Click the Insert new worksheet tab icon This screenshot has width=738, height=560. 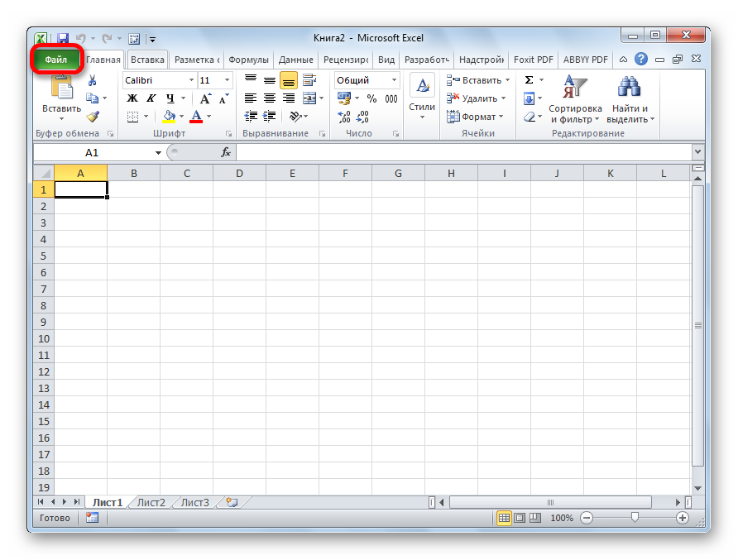click(x=231, y=502)
